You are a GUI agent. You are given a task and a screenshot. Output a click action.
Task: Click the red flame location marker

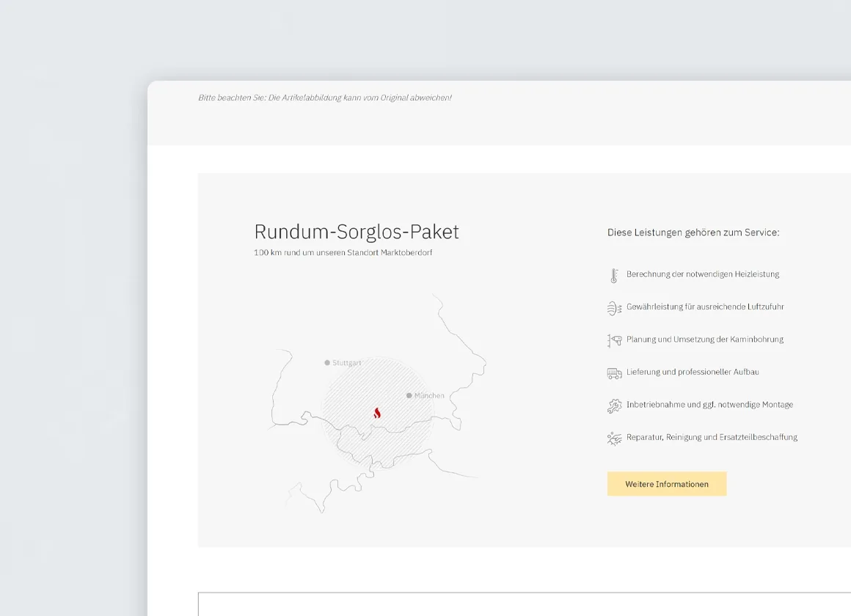click(x=377, y=413)
